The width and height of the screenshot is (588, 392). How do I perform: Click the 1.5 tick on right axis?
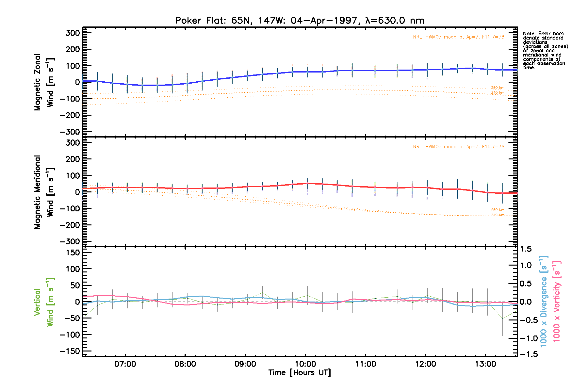(x=526, y=249)
